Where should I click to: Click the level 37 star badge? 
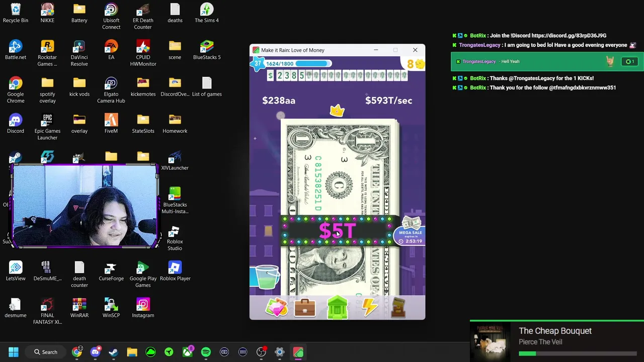[258, 63]
